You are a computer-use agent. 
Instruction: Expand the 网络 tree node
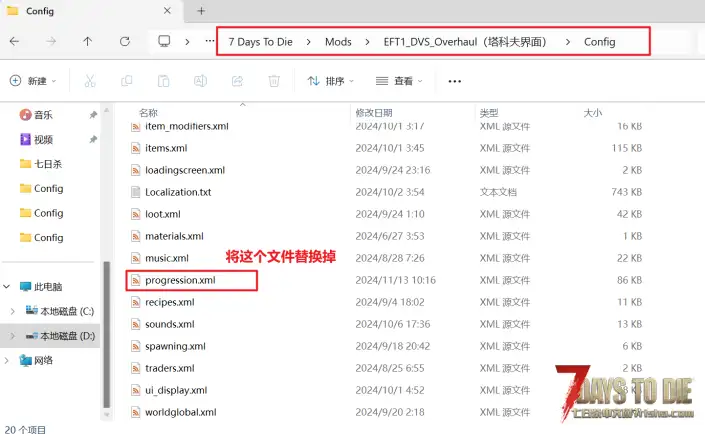(7, 360)
